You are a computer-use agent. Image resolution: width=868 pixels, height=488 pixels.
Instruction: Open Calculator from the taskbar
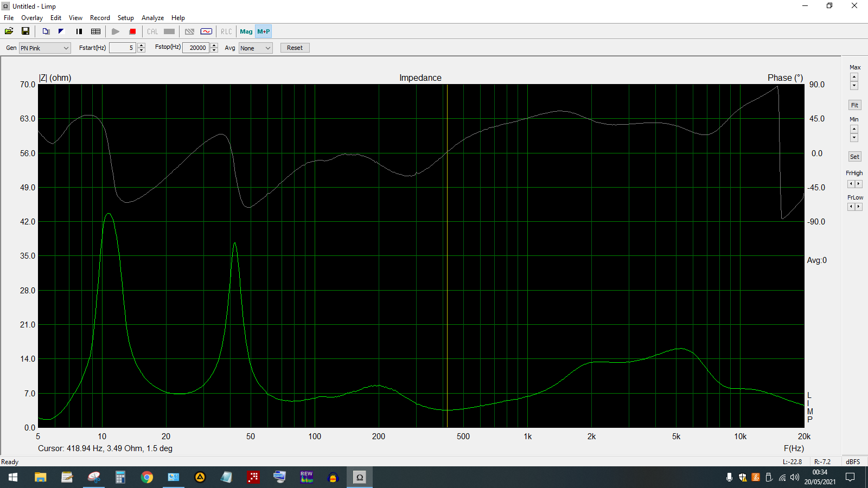tap(120, 477)
